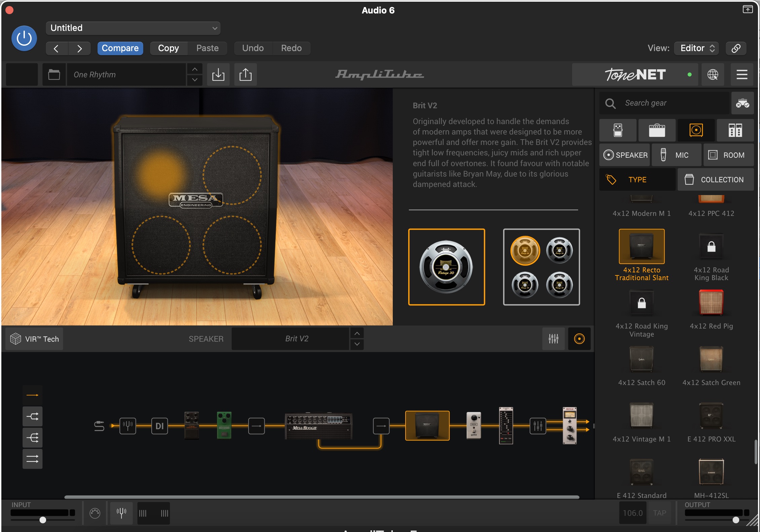Click the link chain icon
760x532 pixels.
click(x=736, y=48)
